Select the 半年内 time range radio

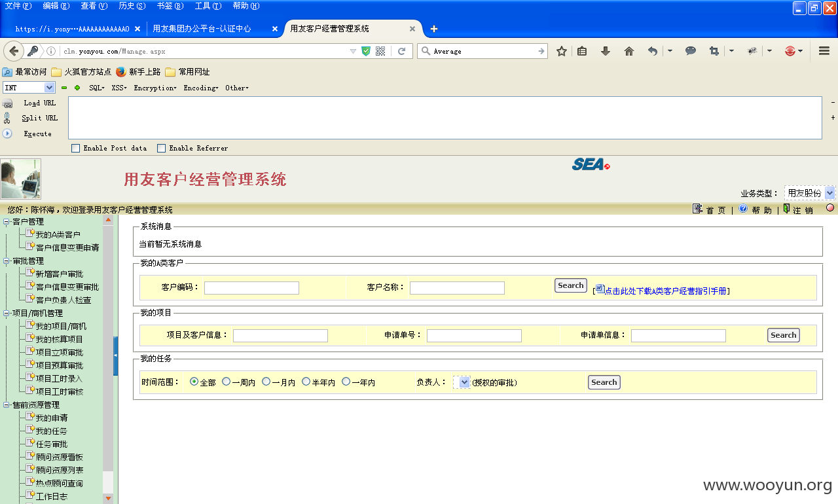tap(306, 382)
